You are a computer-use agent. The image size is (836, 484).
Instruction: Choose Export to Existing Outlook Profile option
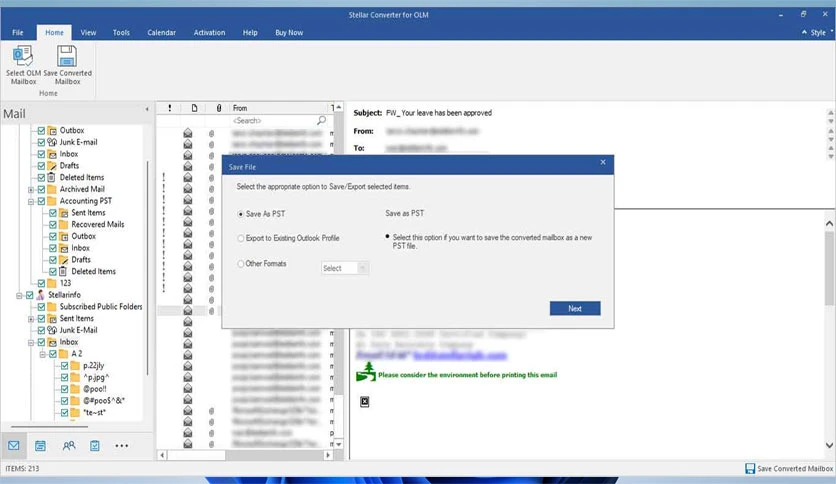coord(241,238)
